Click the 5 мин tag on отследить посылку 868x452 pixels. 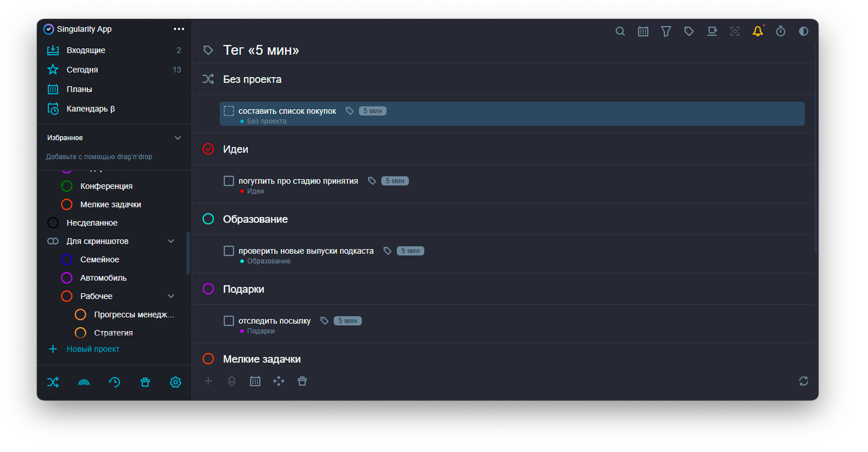click(347, 321)
